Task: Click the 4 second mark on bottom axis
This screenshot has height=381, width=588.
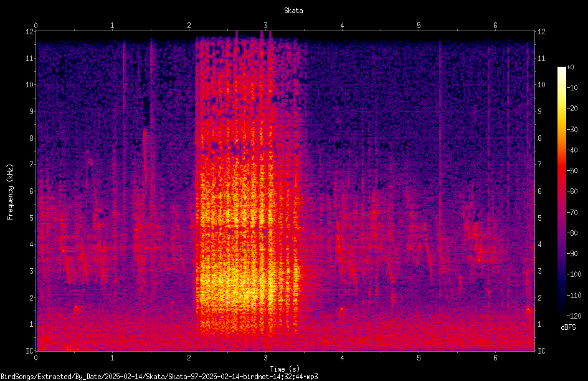Action: tap(342, 358)
